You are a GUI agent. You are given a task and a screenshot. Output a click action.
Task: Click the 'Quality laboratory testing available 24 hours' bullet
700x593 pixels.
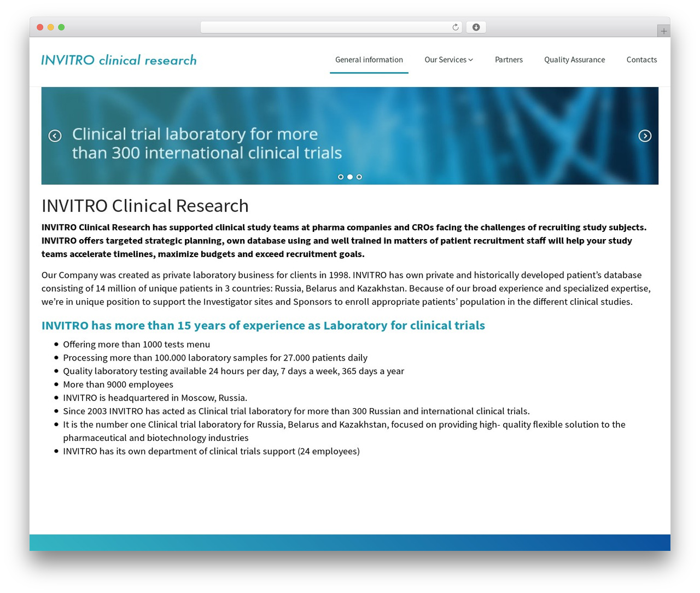point(234,371)
